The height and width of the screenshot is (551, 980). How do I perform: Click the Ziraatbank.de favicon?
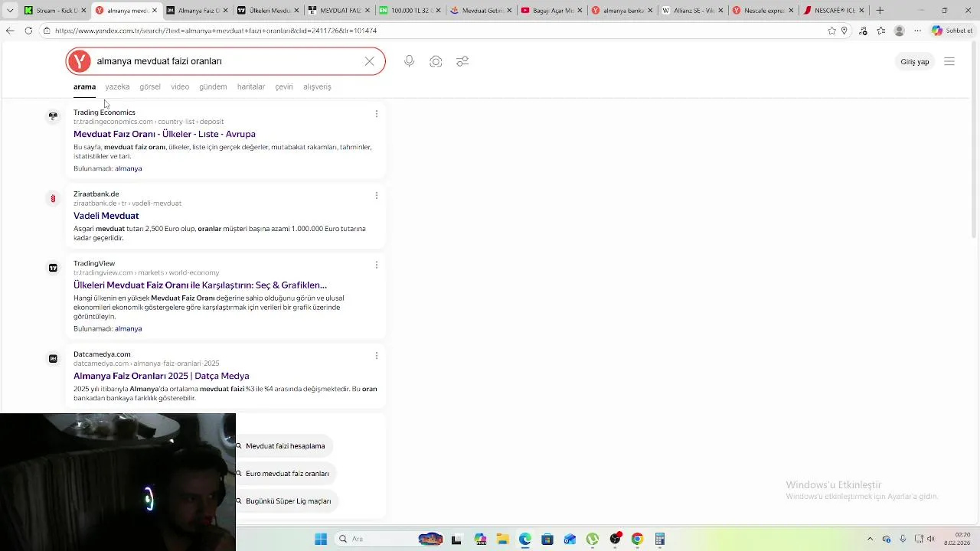click(53, 198)
